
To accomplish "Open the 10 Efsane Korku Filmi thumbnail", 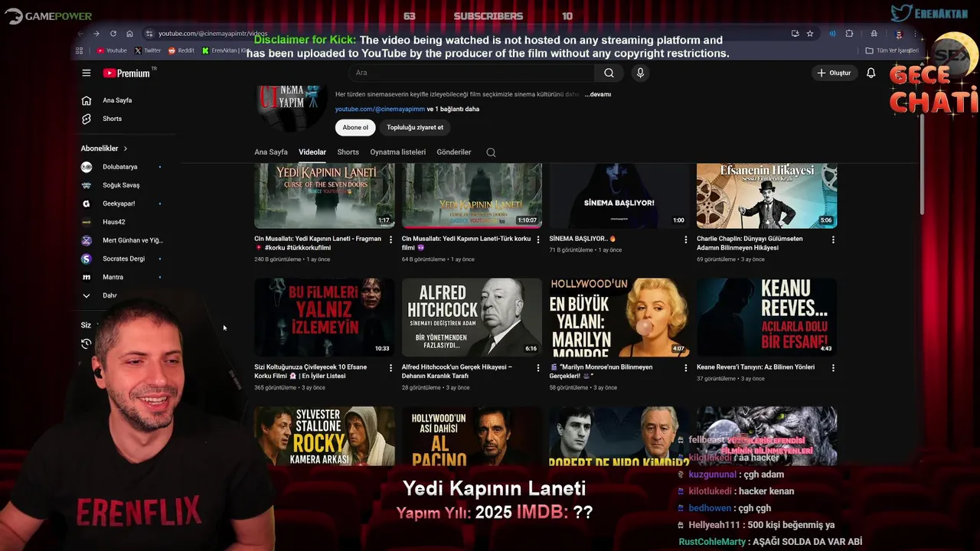I will click(325, 317).
